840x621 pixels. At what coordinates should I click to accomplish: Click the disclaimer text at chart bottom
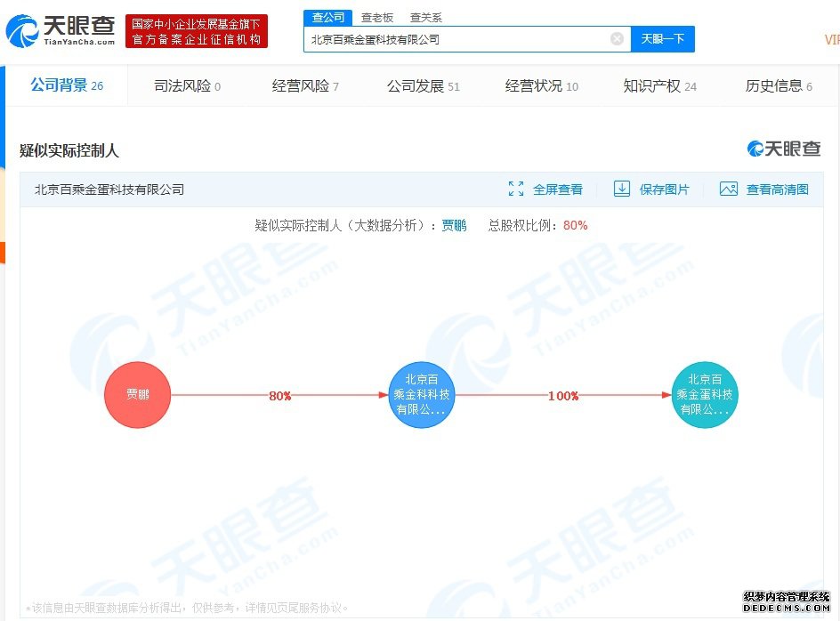(x=188, y=608)
